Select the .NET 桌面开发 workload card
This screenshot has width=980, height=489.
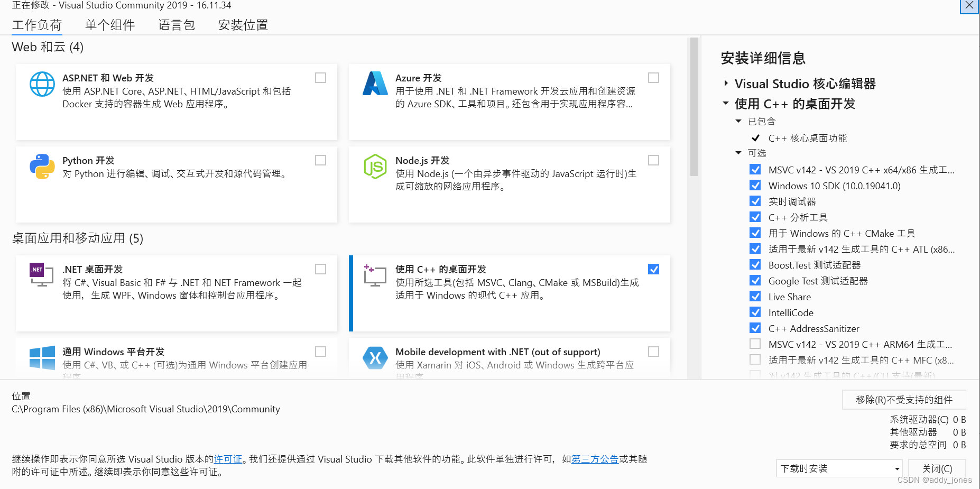[x=177, y=293]
